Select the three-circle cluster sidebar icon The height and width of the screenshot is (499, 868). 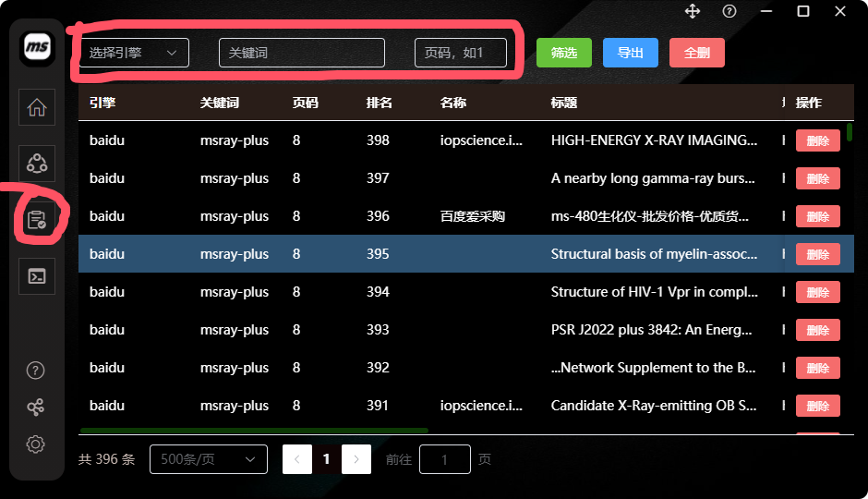(37, 164)
